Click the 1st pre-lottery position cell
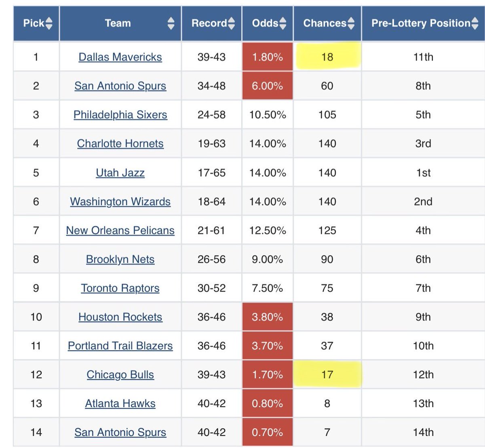Screen dimensions: 485x448 (x=423, y=172)
